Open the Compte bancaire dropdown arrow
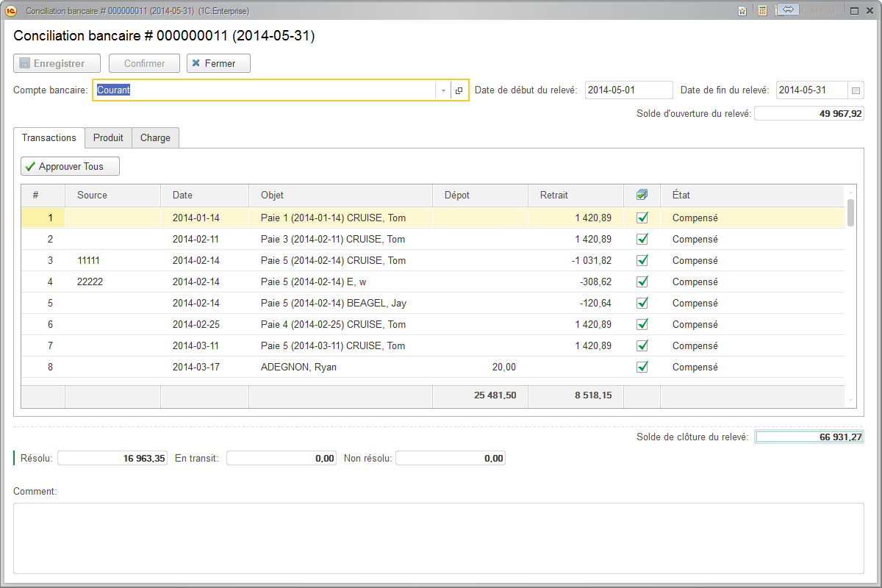Viewport: 882px width, 588px height. pyautogui.click(x=443, y=90)
